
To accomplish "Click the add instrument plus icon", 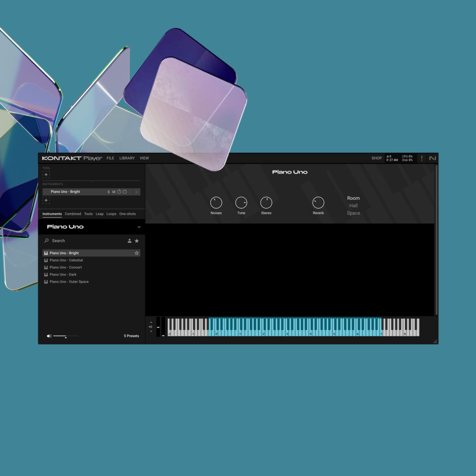I will (x=46, y=200).
